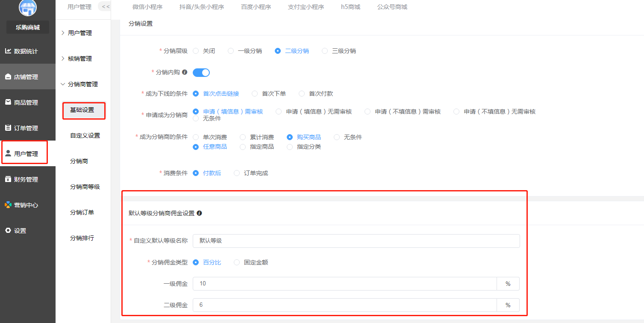Click info icon beside 默认等级分销商佣金设置
This screenshot has width=644, height=323.
click(199, 213)
